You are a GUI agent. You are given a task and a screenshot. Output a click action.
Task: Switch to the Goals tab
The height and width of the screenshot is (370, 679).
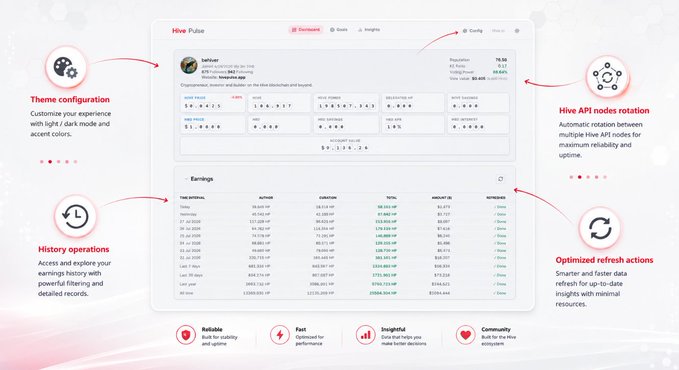(339, 30)
